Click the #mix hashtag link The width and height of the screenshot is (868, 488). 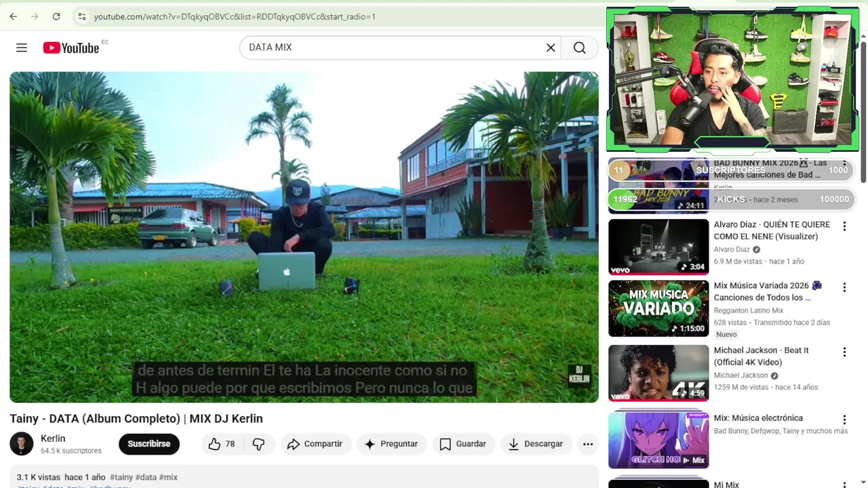pos(168,477)
